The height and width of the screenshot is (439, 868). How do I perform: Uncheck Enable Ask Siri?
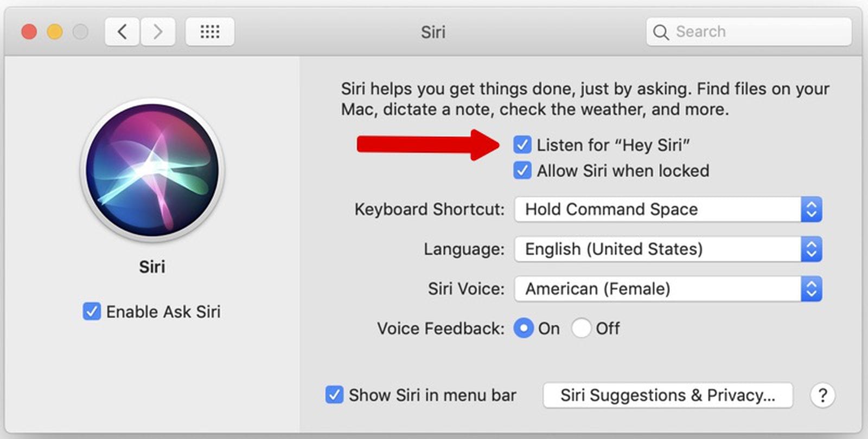[91, 312]
